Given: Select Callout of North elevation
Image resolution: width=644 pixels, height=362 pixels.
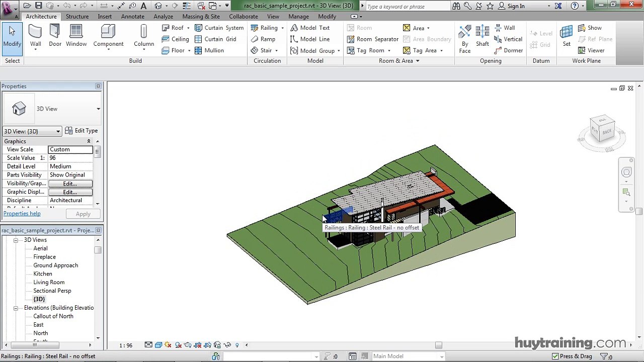Looking at the screenshot, I should click(53, 316).
